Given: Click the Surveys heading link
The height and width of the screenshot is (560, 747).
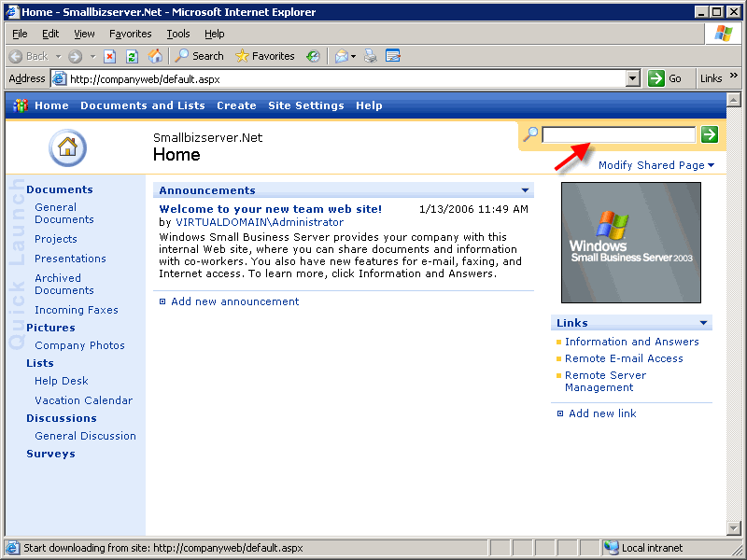Looking at the screenshot, I should point(50,454).
